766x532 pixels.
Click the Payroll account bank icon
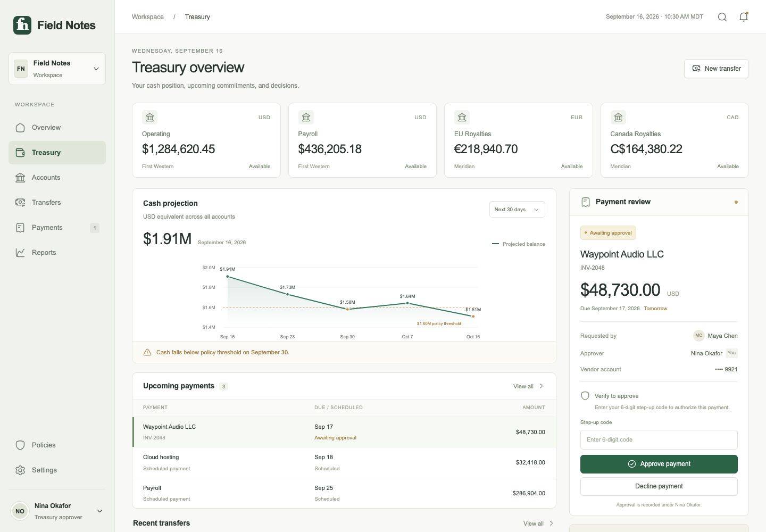pos(306,117)
